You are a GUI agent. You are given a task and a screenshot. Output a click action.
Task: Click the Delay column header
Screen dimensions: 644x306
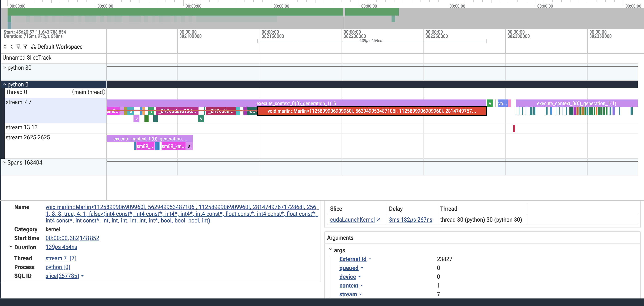tap(396, 209)
